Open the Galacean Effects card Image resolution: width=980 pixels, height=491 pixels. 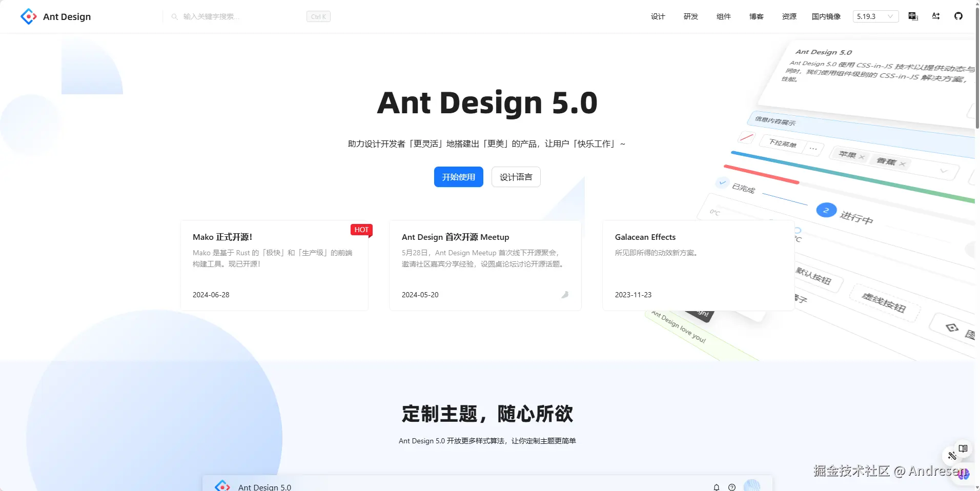click(699, 265)
